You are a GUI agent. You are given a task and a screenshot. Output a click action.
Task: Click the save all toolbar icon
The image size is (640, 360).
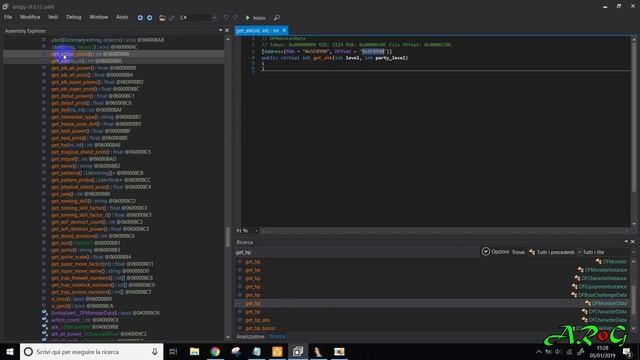172,18
